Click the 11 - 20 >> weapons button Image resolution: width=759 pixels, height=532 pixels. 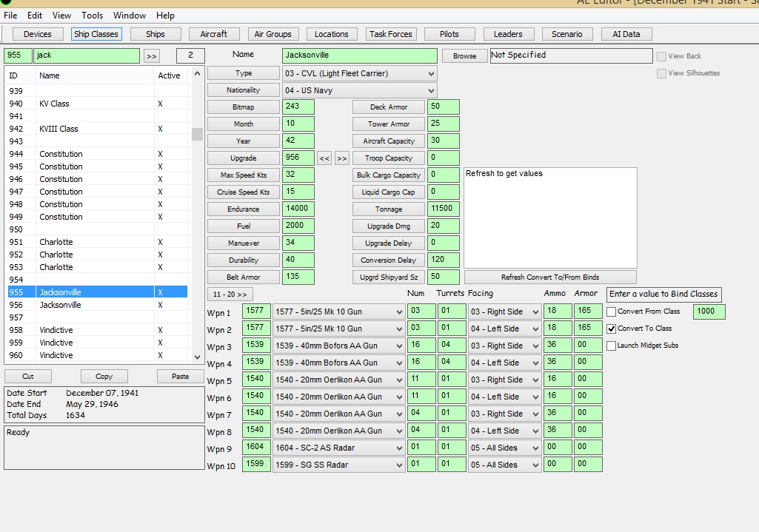tap(230, 294)
